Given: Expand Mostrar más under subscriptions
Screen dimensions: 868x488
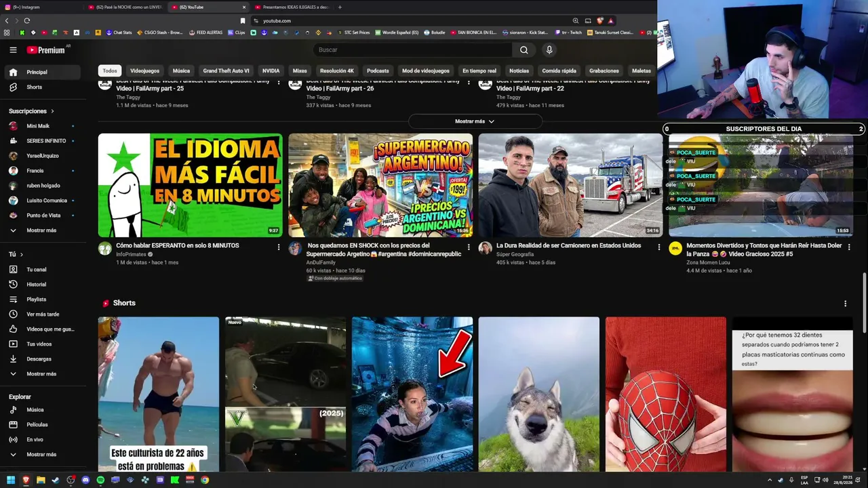Looking at the screenshot, I should pos(41,230).
